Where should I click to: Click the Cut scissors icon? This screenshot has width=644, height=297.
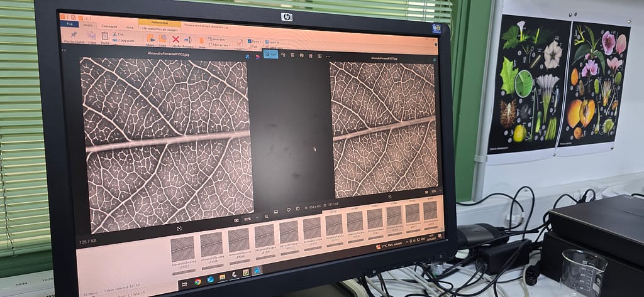point(114,34)
